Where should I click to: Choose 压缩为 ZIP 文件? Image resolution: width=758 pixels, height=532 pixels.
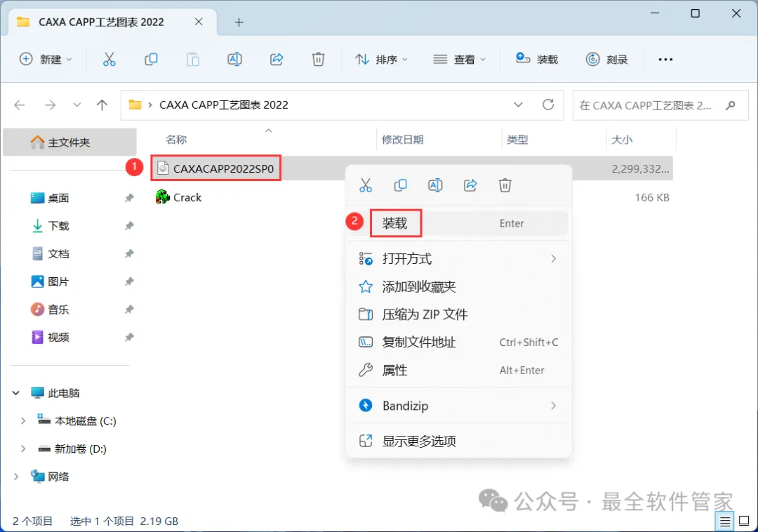[458, 314]
